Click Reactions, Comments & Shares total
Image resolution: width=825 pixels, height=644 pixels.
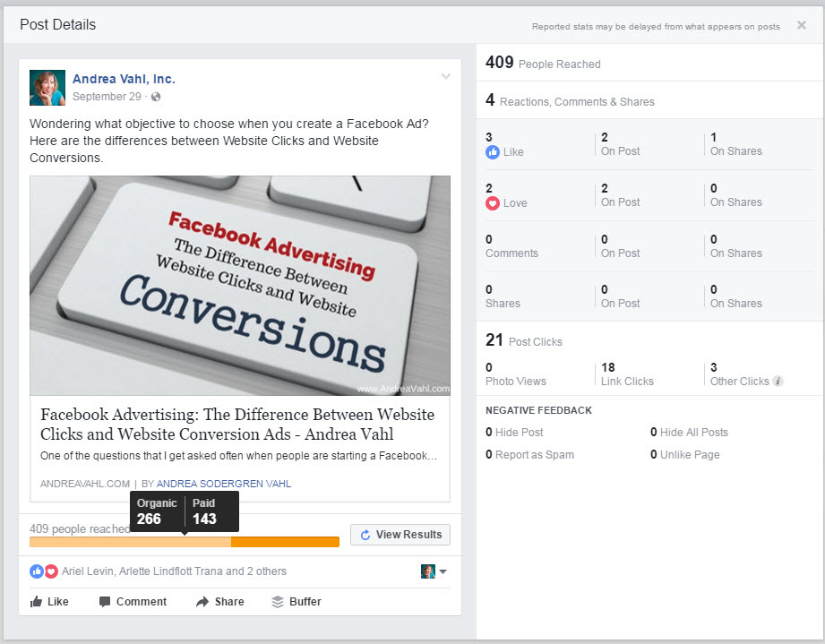570,100
